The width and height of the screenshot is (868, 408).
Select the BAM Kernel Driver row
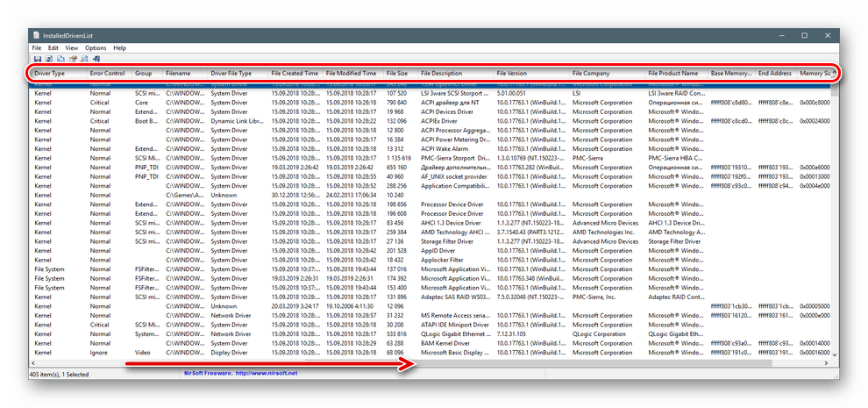[x=430, y=343]
